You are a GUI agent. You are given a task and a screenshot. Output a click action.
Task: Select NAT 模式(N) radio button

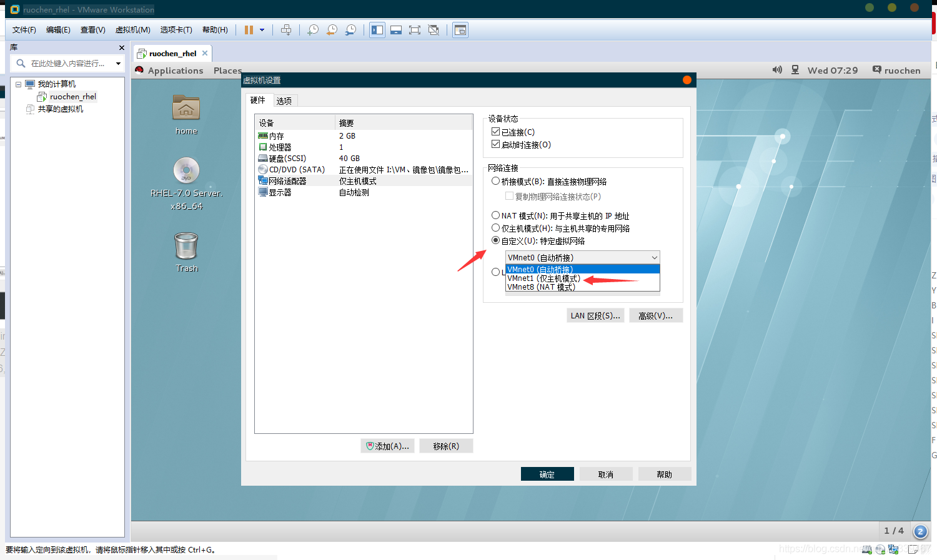pos(496,215)
